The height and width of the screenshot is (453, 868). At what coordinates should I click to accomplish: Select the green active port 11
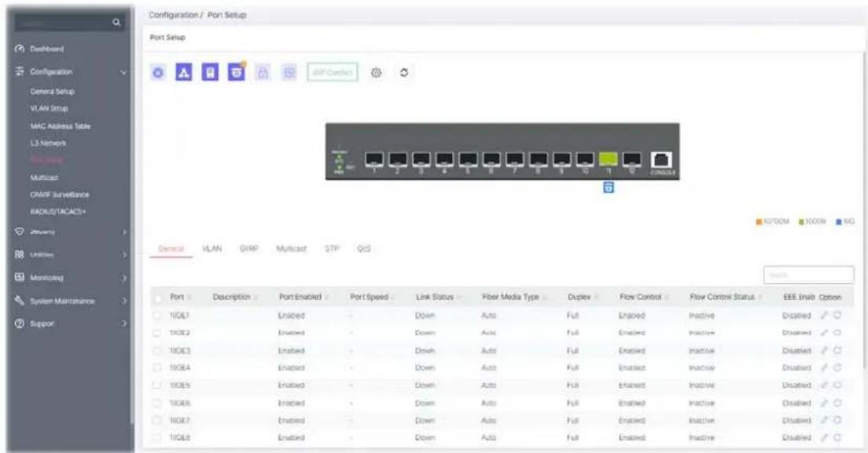click(608, 159)
